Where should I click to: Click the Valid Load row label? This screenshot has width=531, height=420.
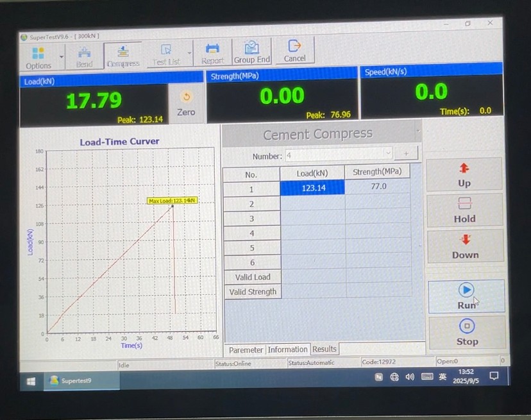[x=253, y=277]
